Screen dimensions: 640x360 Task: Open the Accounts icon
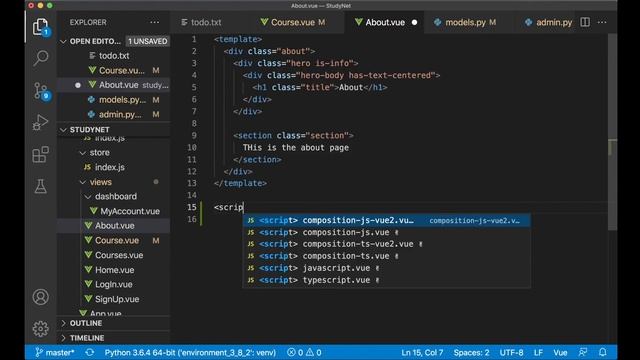click(x=40, y=297)
